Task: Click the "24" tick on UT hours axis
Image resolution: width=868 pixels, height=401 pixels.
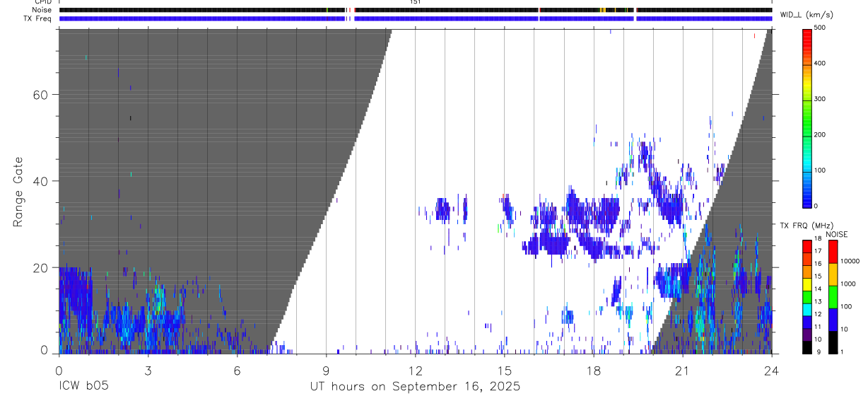Action: click(x=771, y=370)
